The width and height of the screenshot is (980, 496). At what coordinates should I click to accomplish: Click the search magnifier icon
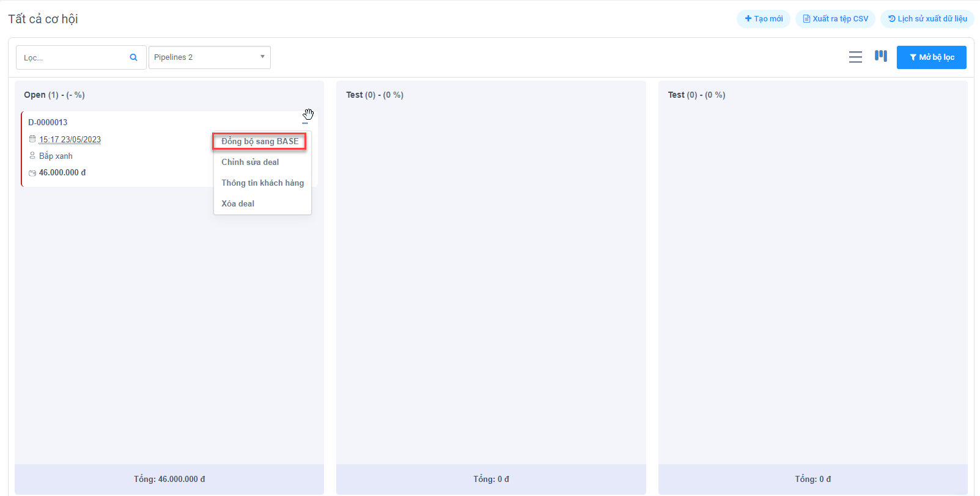(x=133, y=57)
